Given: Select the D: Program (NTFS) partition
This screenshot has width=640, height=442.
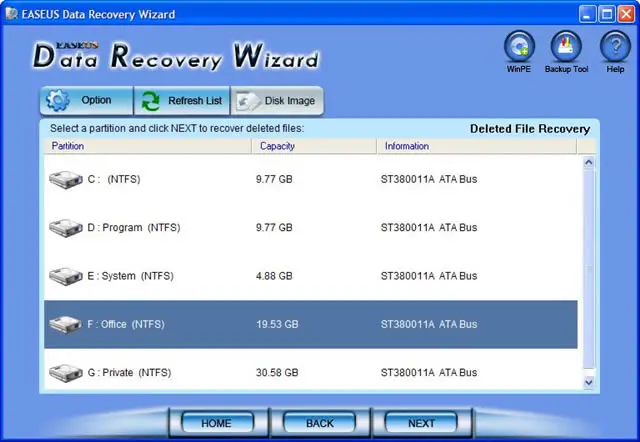Looking at the screenshot, I should point(311,227).
